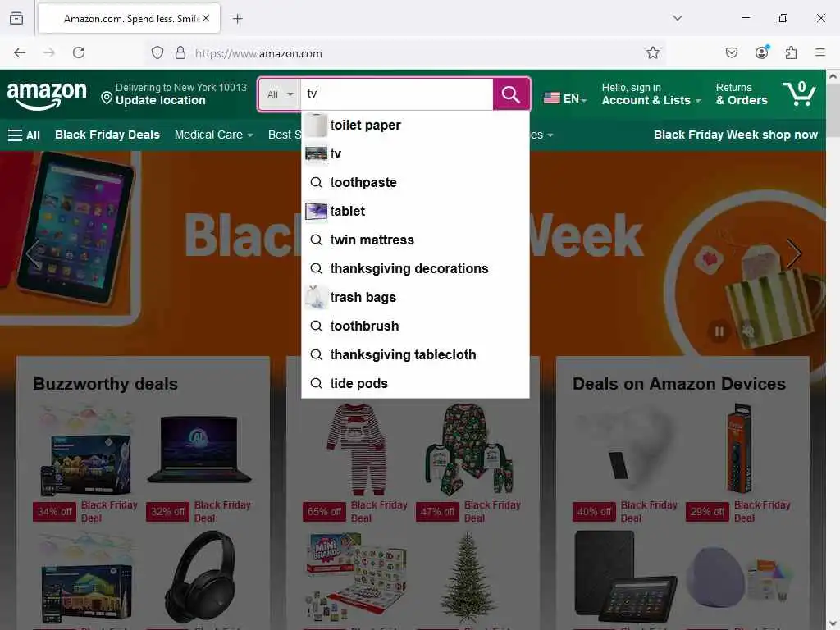This screenshot has height=630, width=840.
Task: Open the Christmas tree deal image
Action: point(468,576)
